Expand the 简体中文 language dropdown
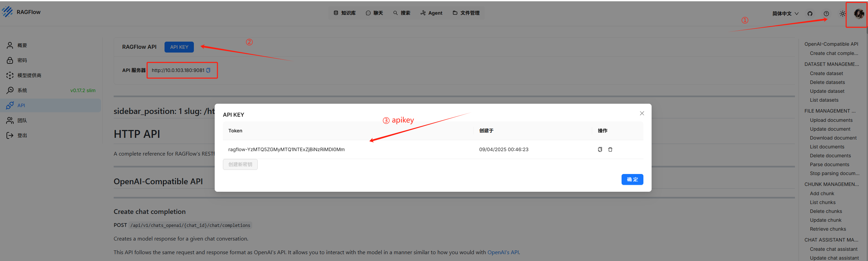 [785, 14]
